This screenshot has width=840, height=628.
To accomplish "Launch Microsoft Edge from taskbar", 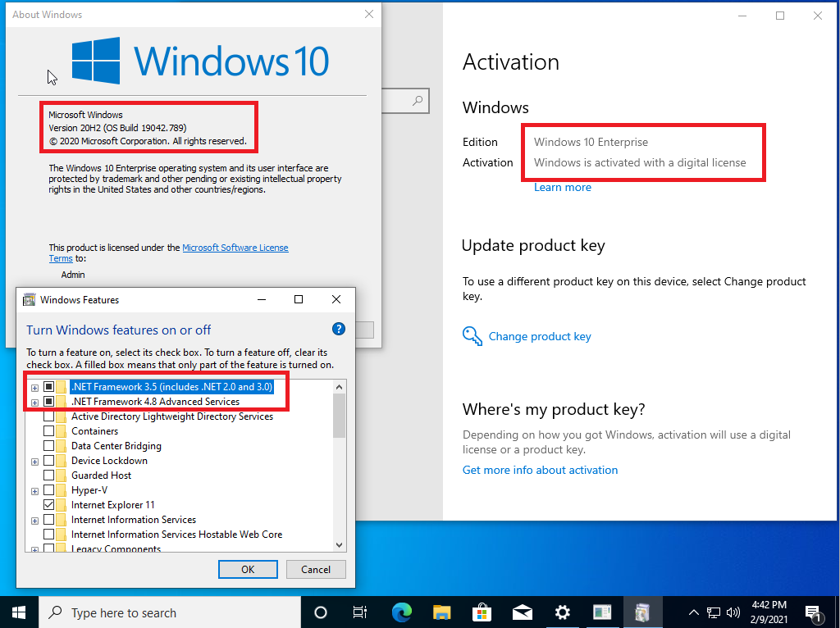I will [x=402, y=612].
